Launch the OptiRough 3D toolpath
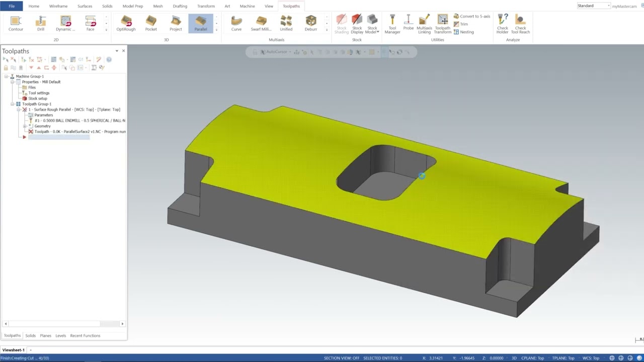This screenshot has width=644, height=362. (x=126, y=24)
